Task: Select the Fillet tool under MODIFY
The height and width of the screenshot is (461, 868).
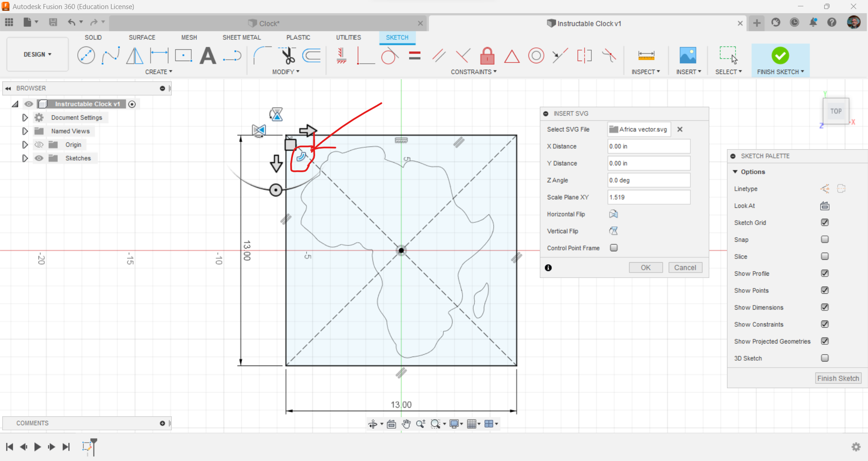Action: pos(262,55)
